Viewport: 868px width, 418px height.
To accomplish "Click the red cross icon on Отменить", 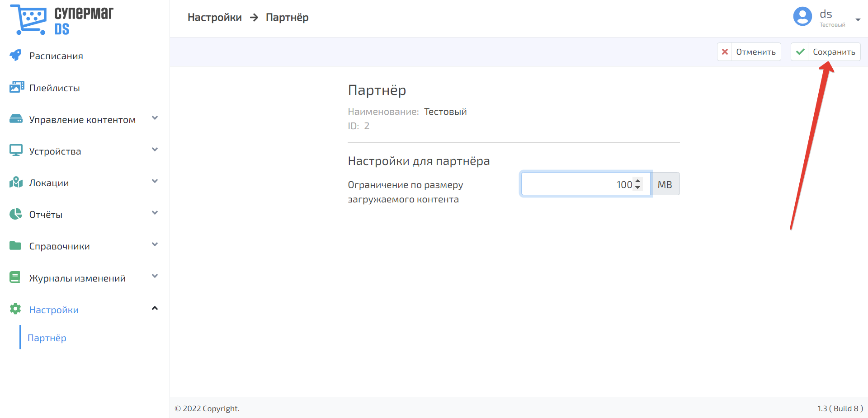I will click(725, 52).
